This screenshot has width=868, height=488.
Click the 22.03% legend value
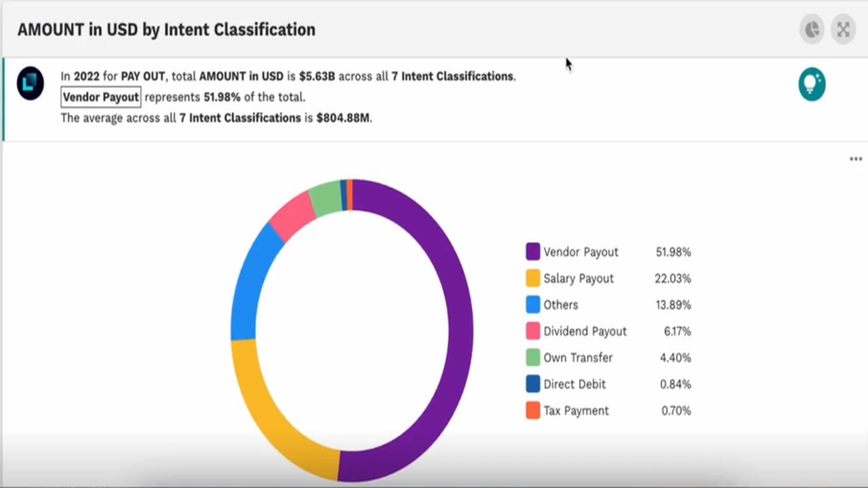pos(673,279)
